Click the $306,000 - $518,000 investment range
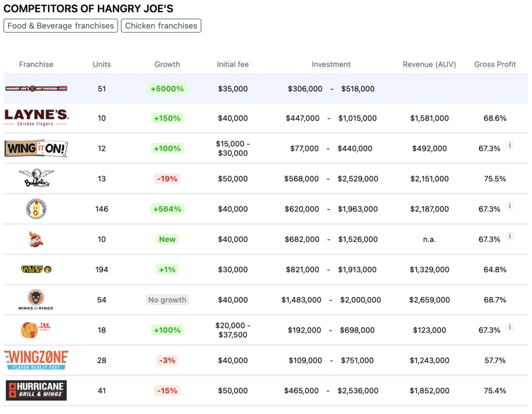The image size is (532, 414). (331, 89)
